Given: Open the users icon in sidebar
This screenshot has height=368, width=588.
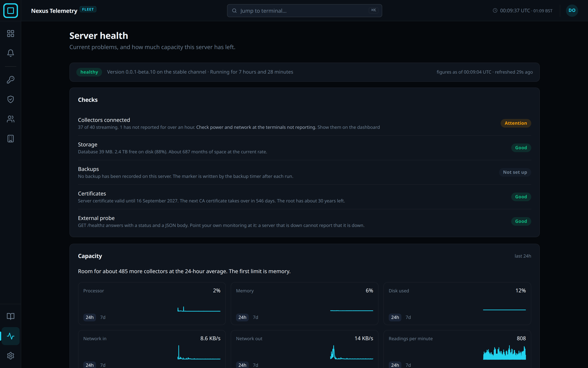Looking at the screenshot, I should pos(10,119).
